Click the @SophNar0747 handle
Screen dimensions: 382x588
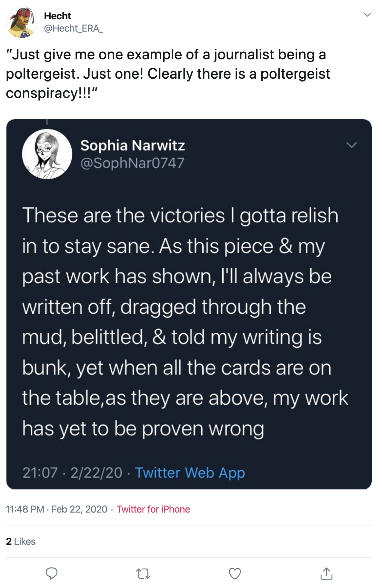[x=132, y=163]
